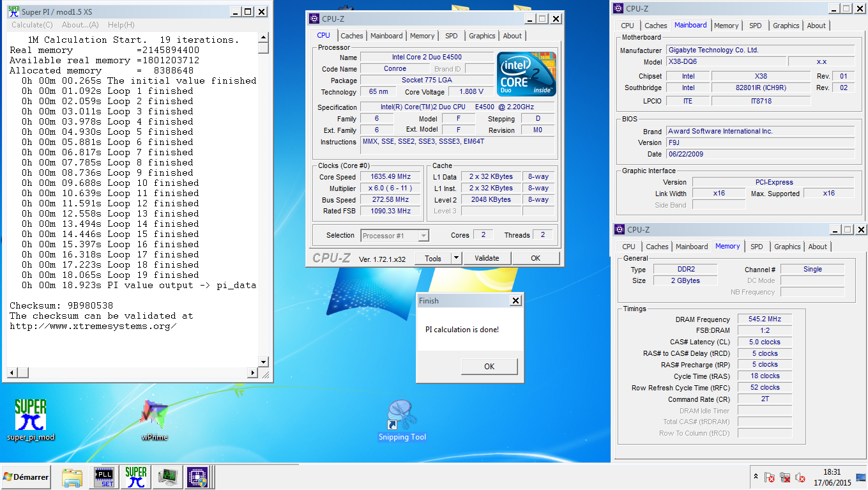Open the Snipping Tool desktop shortcut
868x490 pixels.
tap(402, 419)
